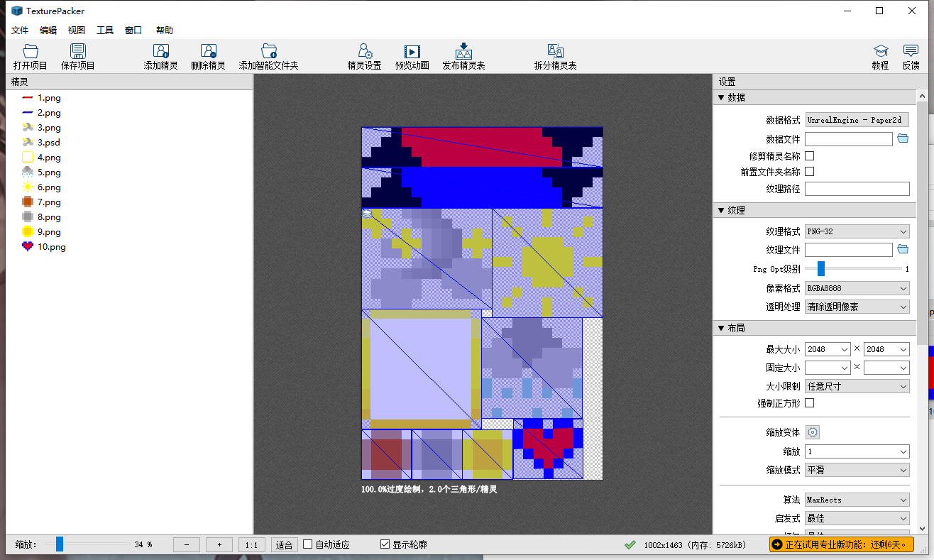Open sprite settings with the 精灵设置 icon

pos(364,55)
